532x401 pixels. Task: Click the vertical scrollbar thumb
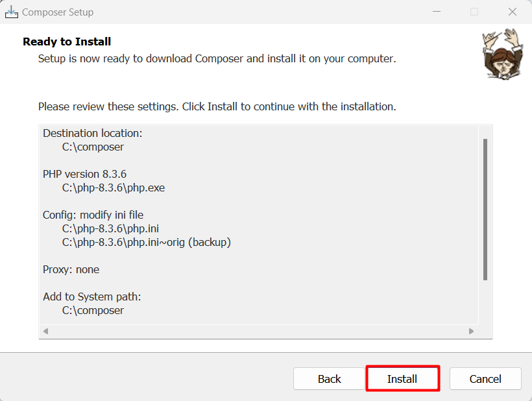(485, 210)
